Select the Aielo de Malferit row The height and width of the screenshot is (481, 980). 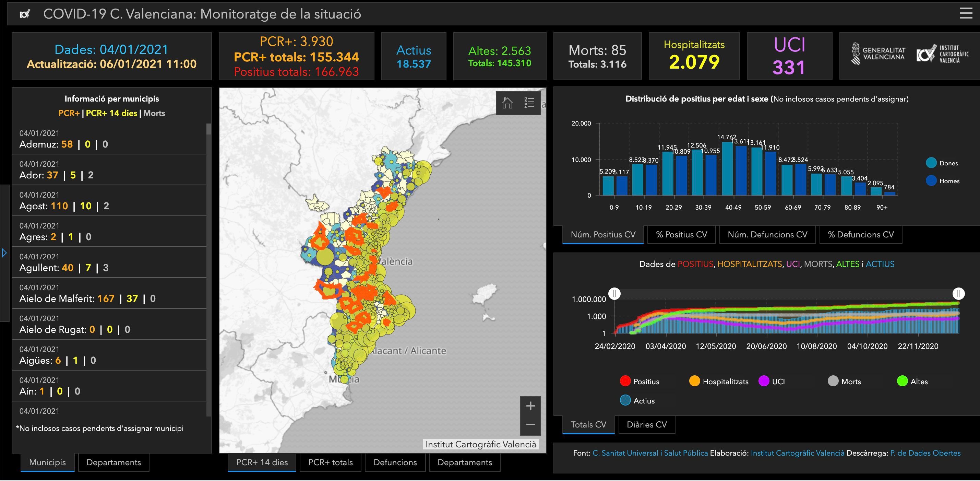[109, 293]
